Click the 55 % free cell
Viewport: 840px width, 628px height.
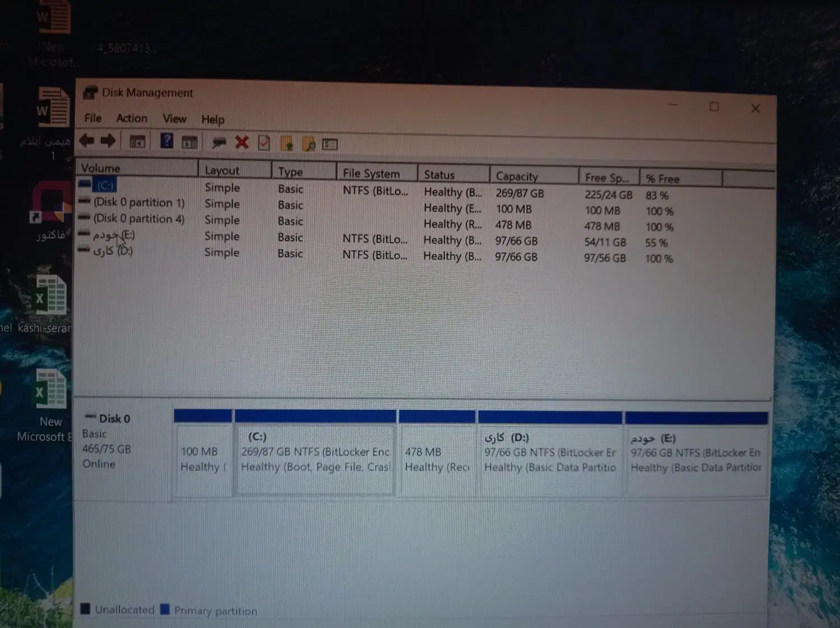click(x=656, y=243)
